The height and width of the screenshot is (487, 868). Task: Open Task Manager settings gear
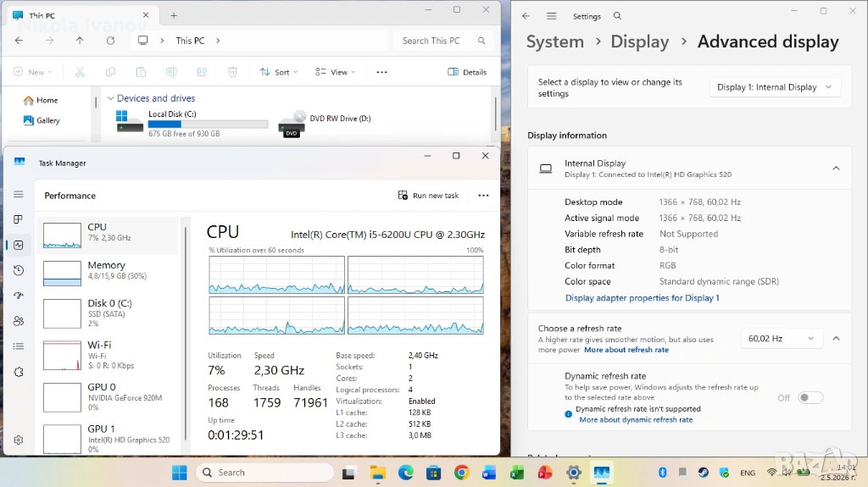(x=19, y=440)
